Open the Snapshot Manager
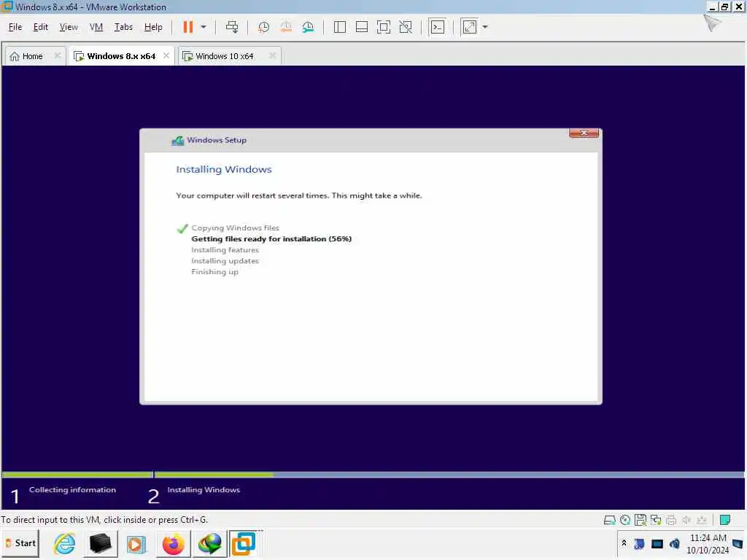 [x=308, y=27]
